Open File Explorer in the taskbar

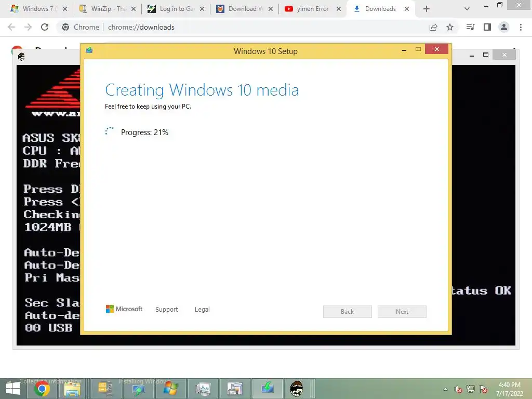pyautogui.click(x=73, y=389)
